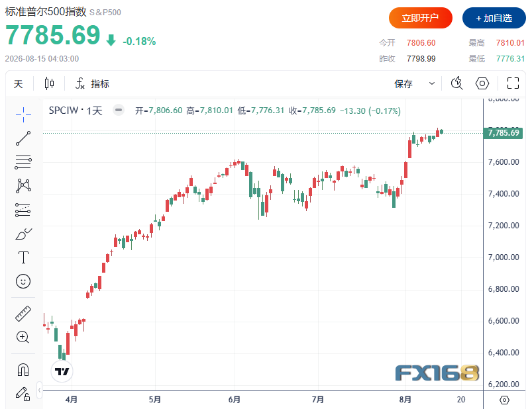Click the 7,000.00 price axis label
Image resolution: width=532 pixels, height=409 pixels.
504,257
